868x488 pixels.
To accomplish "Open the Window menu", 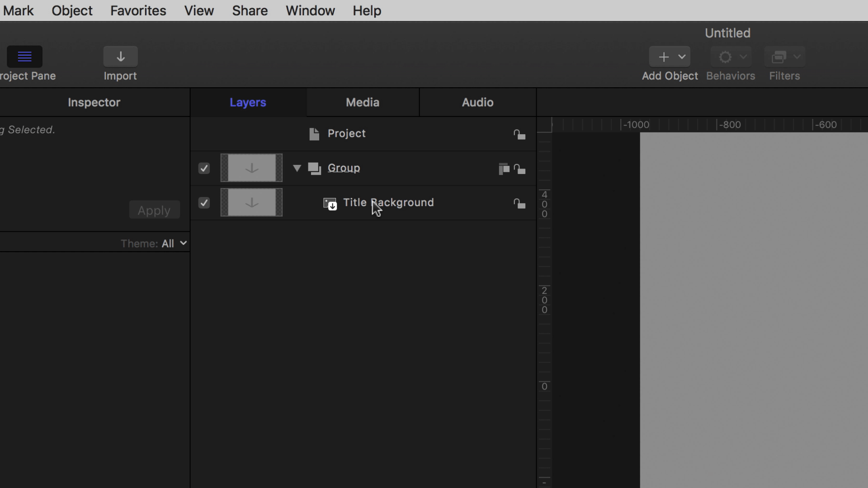I will 310,10.
